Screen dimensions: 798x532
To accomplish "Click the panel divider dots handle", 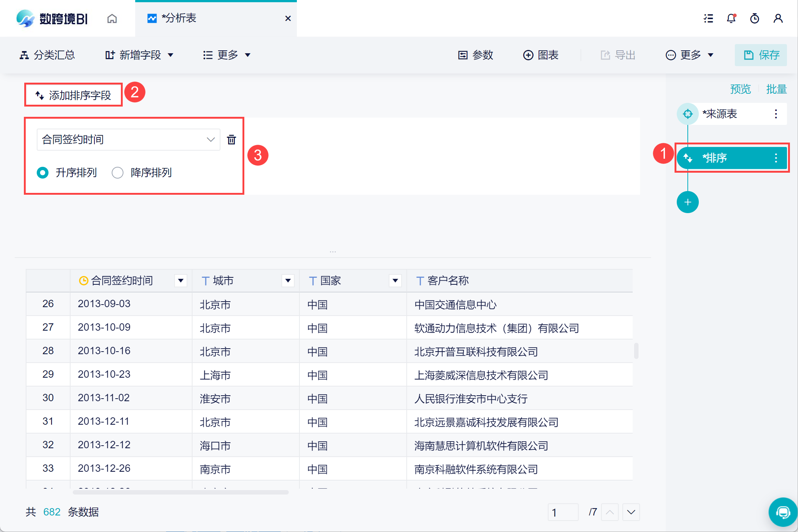I will point(333,252).
